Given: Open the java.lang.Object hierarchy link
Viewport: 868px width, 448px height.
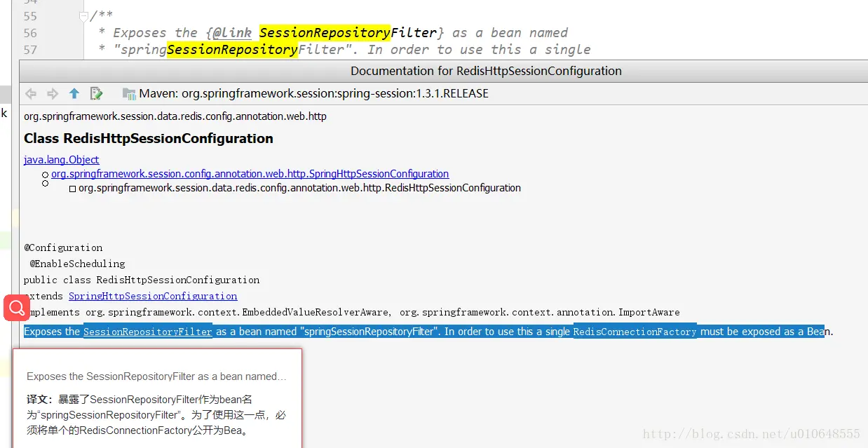Looking at the screenshot, I should point(61,159).
